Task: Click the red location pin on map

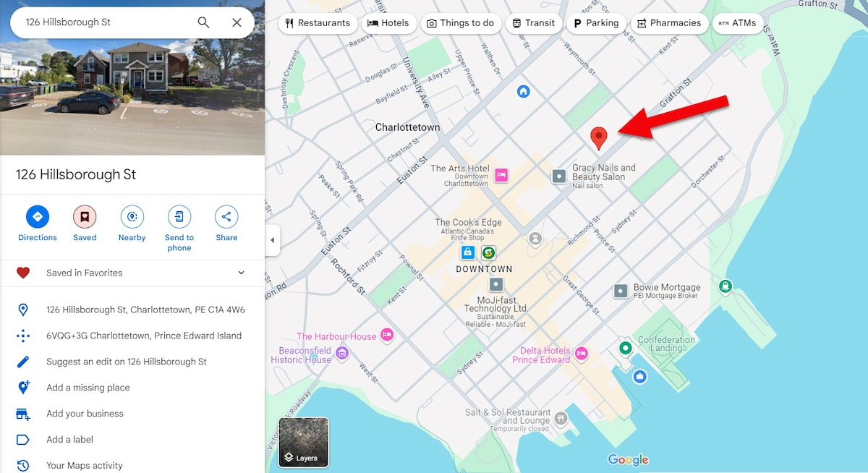Action: coord(598,137)
